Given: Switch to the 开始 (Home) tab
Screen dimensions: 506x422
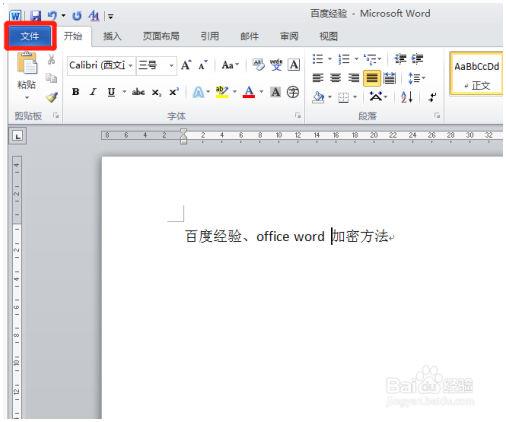Looking at the screenshot, I should (73, 36).
